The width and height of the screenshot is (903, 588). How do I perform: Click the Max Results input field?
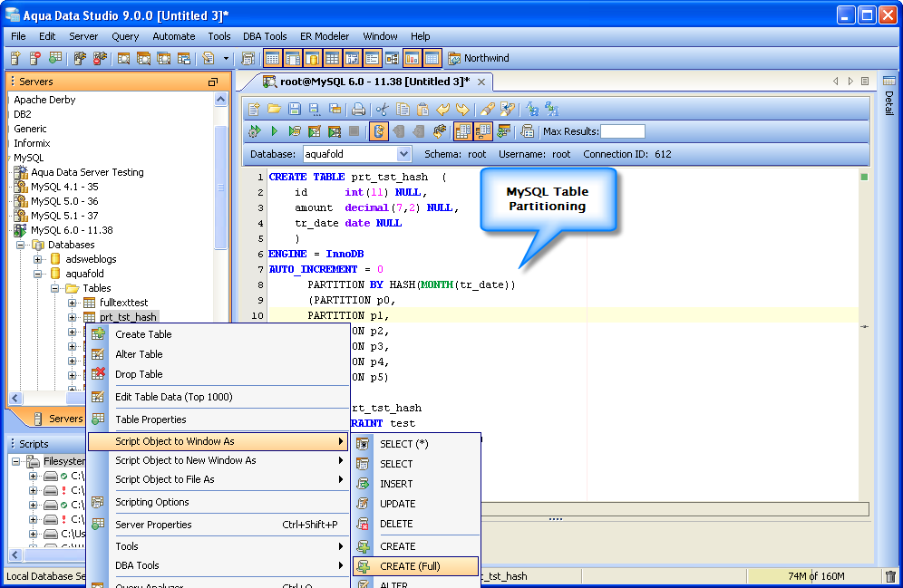coord(623,131)
